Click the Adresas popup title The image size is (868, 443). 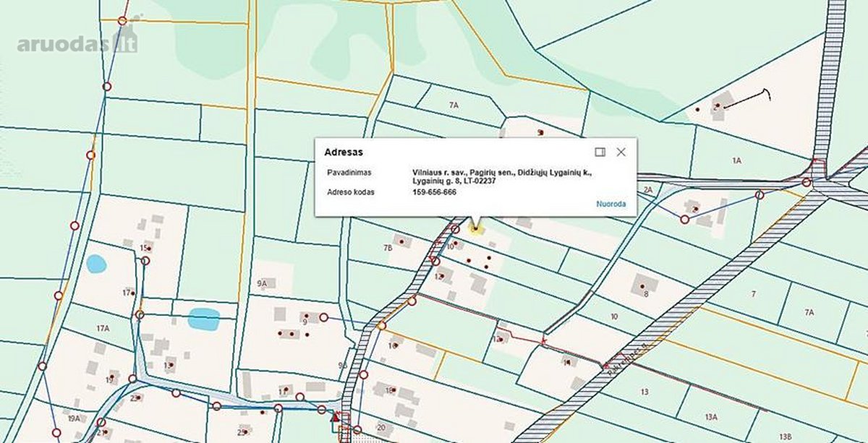click(x=344, y=152)
